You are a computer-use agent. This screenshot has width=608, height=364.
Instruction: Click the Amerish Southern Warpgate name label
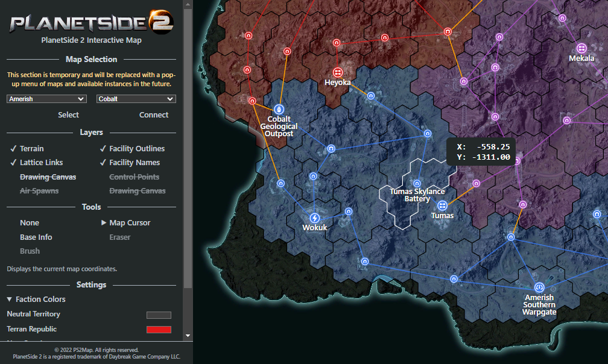pos(539,305)
